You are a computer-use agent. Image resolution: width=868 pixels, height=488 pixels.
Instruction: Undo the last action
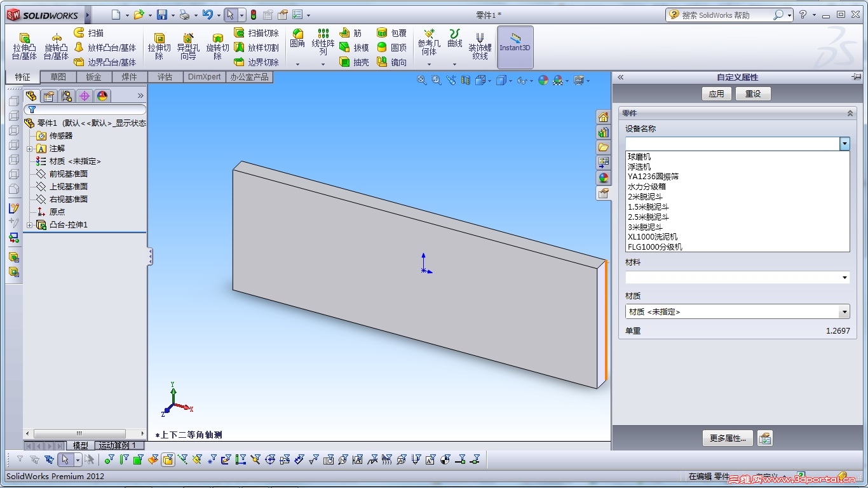(x=207, y=15)
